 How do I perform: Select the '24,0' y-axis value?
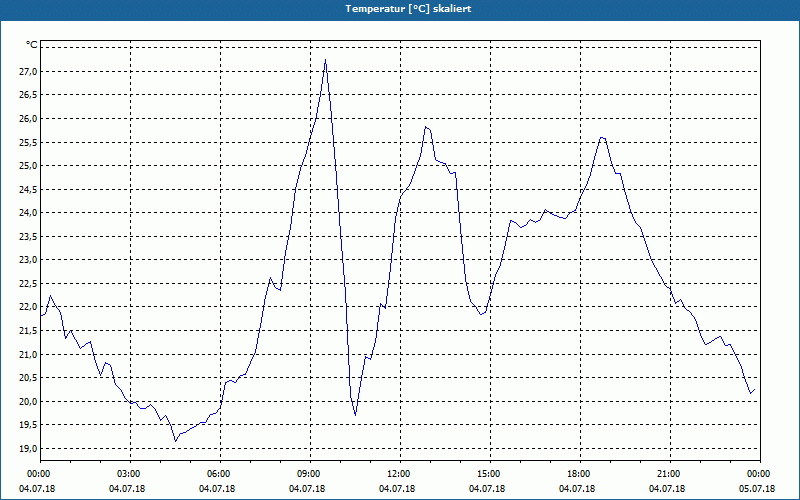tap(28, 213)
